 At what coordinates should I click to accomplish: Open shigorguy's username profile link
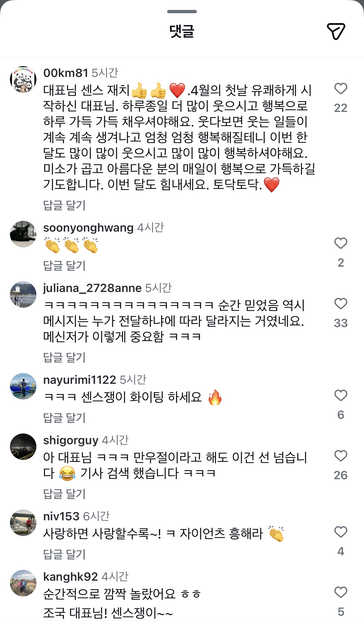point(71,440)
